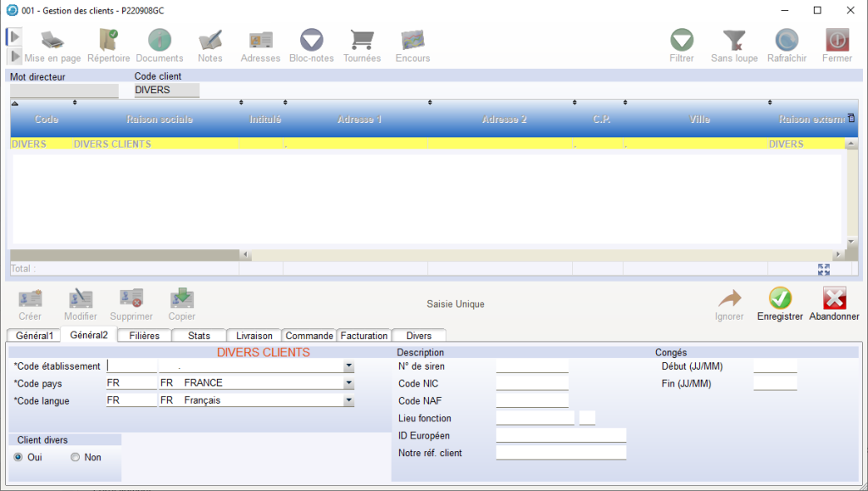Click the Rafraîchir refresh icon
Image resolution: width=868 pixels, height=491 pixels.
tap(787, 41)
